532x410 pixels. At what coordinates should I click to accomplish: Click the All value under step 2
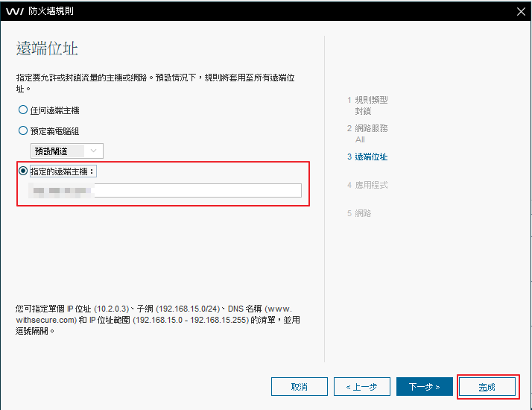(x=360, y=139)
